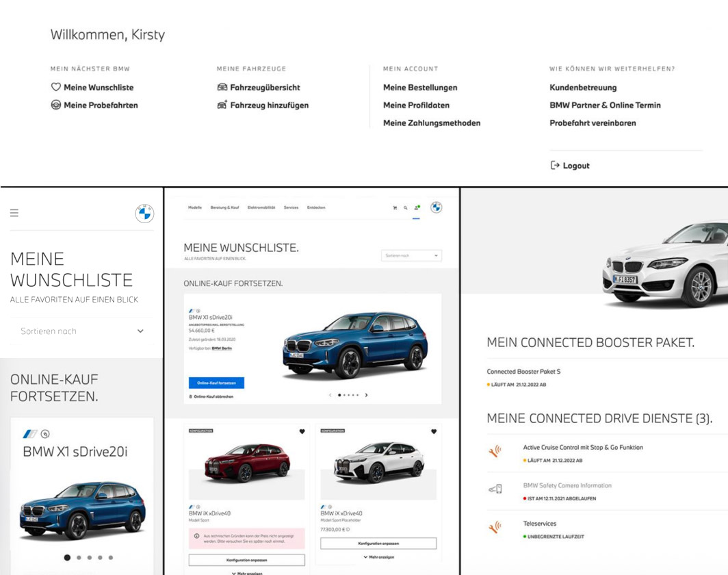Go to the next slide with the right arrow
728x575 pixels.
tap(366, 395)
